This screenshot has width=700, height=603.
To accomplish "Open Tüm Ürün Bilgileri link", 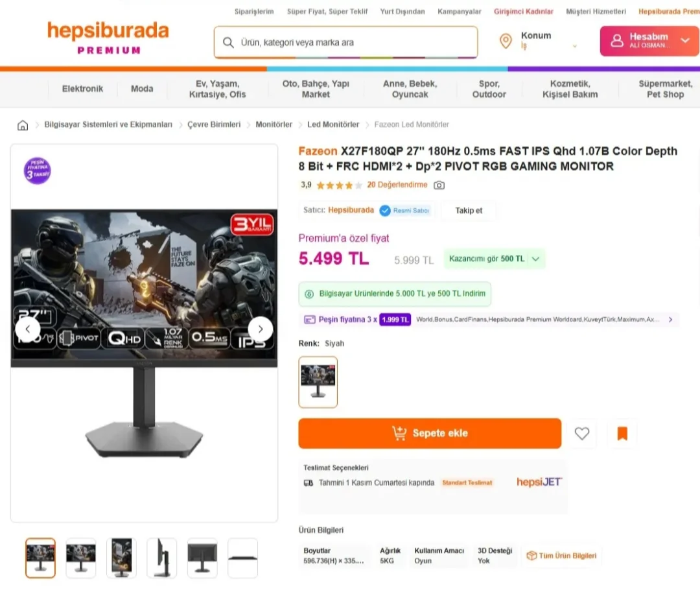I will [561, 556].
